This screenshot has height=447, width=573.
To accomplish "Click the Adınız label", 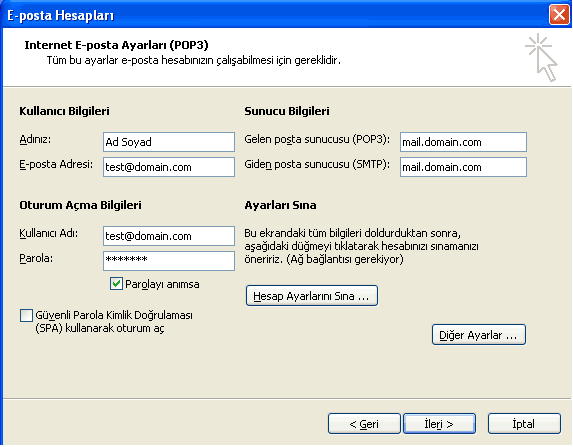I will click(x=35, y=140).
